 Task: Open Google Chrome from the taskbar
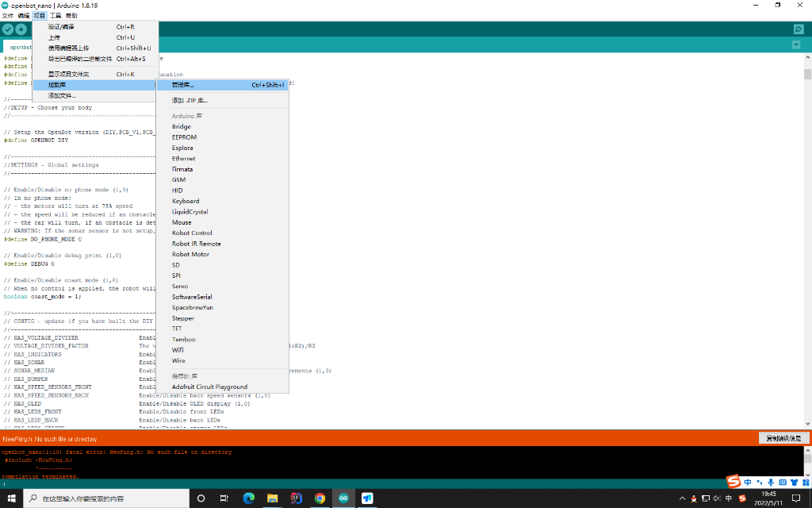pyautogui.click(x=320, y=498)
